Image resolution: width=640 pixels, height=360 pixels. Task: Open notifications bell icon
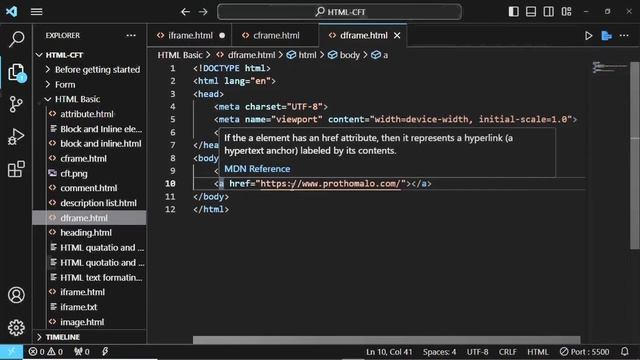pyautogui.click(x=624, y=351)
